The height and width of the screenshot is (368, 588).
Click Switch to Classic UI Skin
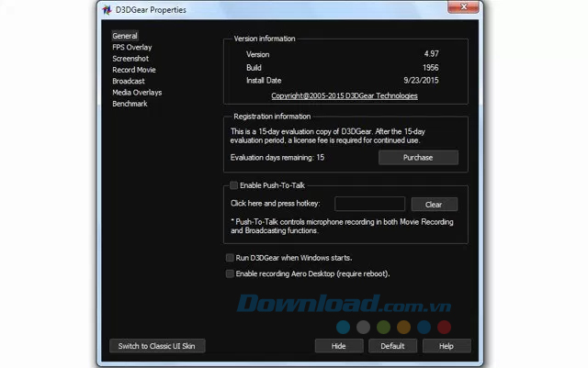click(157, 346)
